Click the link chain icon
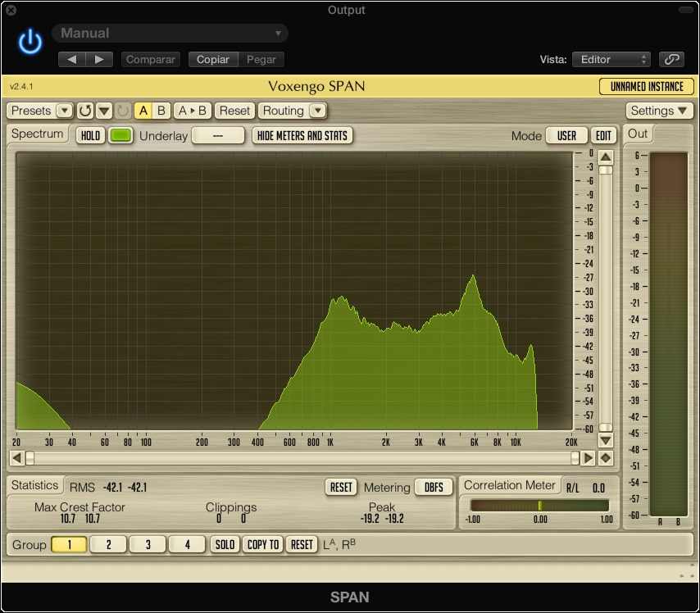The image size is (700, 613). (671, 59)
